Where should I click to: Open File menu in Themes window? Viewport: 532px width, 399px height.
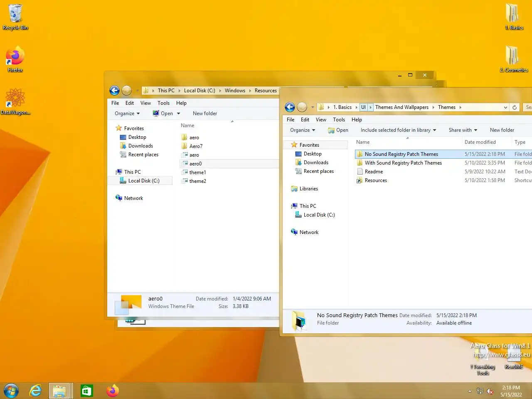click(291, 120)
